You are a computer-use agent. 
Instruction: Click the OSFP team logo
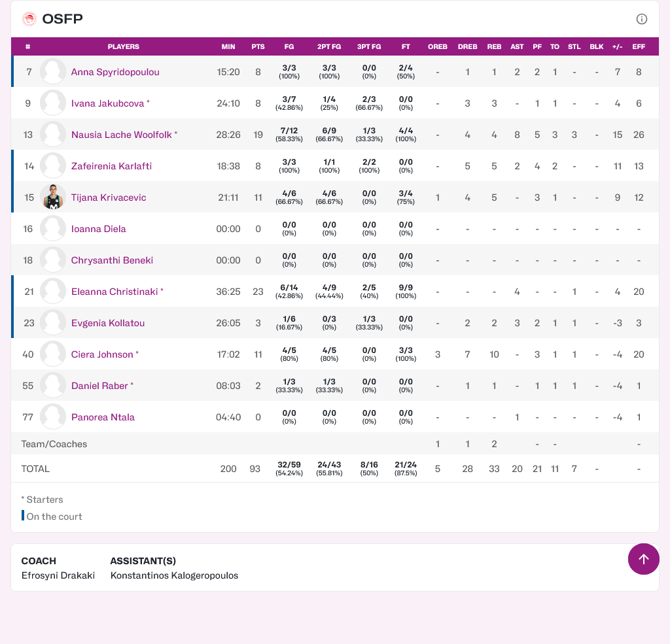click(x=29, y=19)
